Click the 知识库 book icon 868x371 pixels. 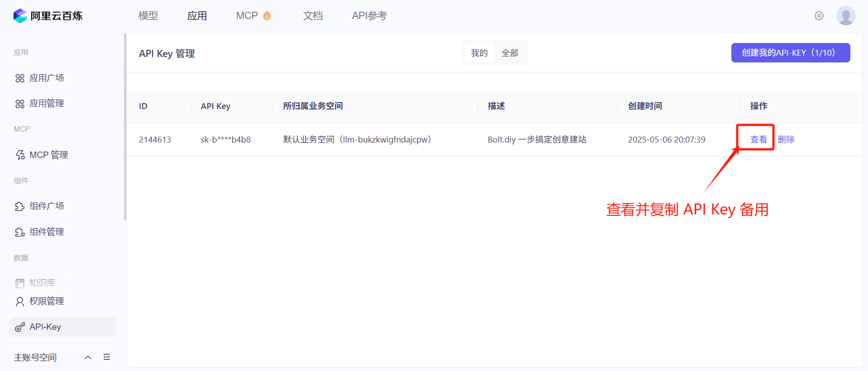(x=20, y=283)
